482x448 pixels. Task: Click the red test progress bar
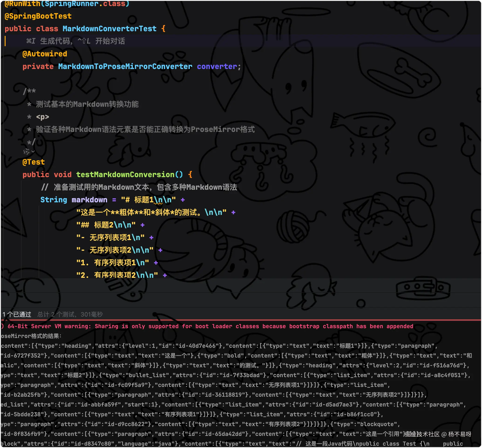[x=241, y=320]
